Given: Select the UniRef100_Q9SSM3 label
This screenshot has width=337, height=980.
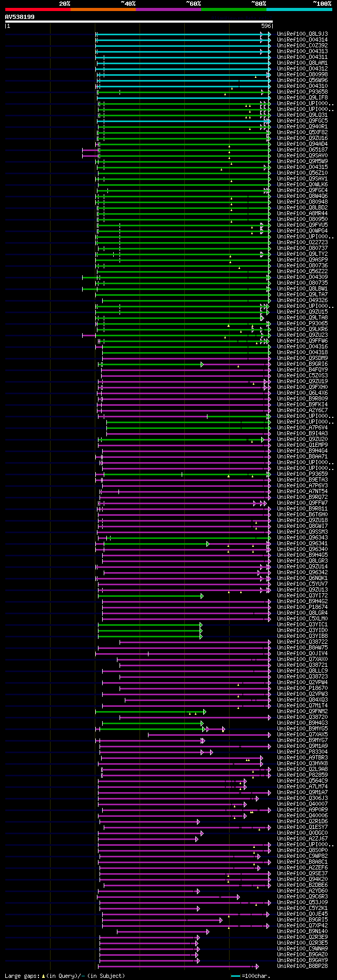Looking at the screenshot, I should [x=302, y=532].
